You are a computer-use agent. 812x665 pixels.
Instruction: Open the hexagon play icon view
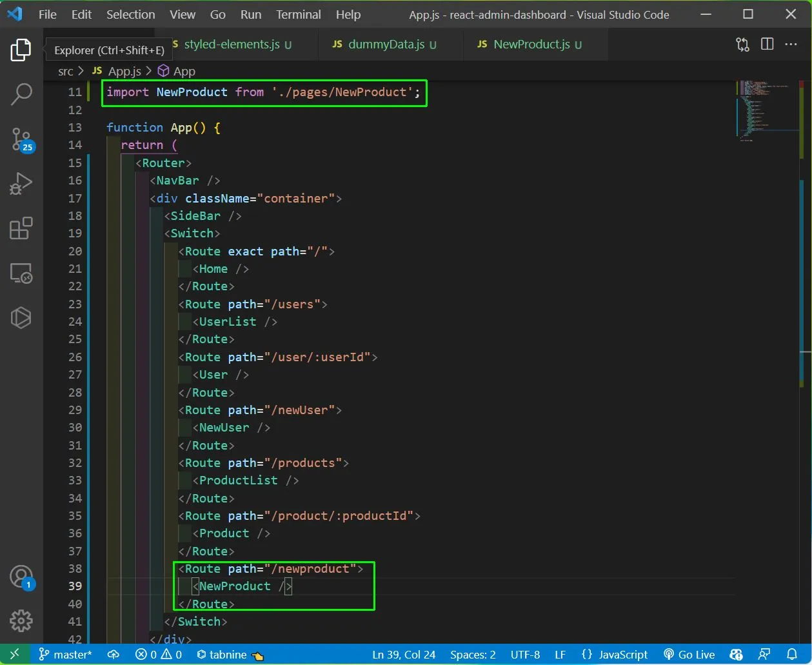point(21,318)
